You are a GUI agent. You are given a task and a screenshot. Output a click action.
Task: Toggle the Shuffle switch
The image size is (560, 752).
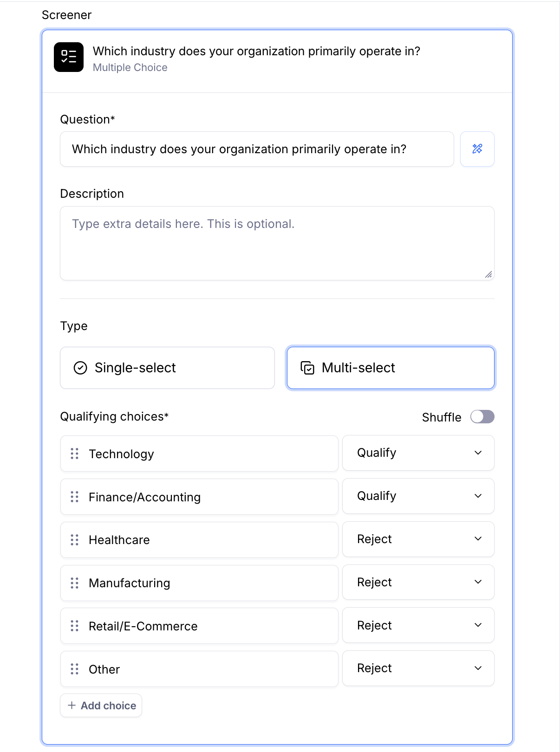click(482, 417)
